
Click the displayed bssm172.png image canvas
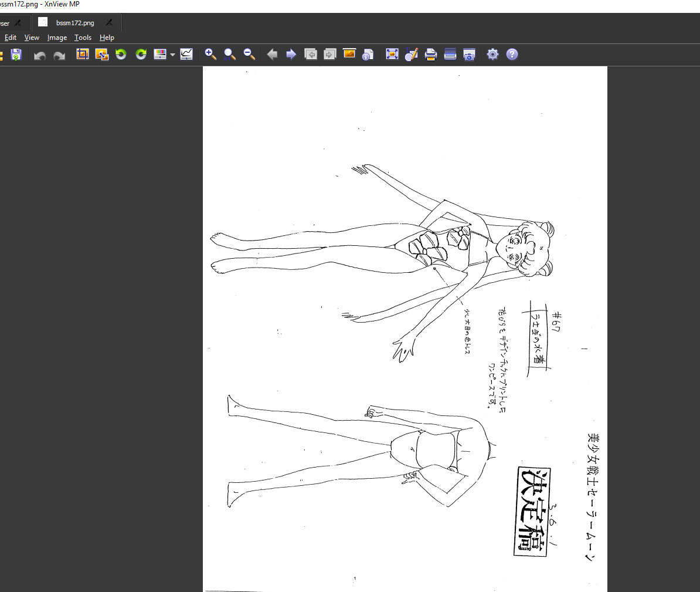click(405, 329)
